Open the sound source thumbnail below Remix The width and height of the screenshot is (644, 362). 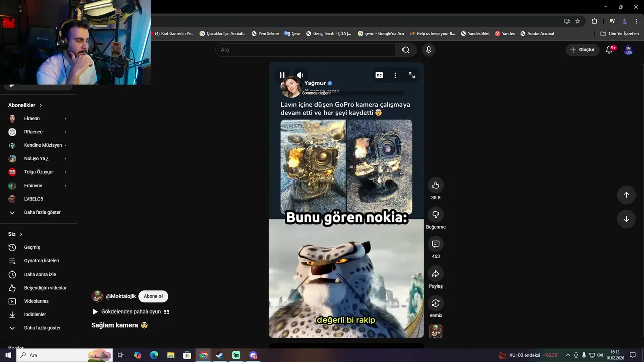point(436,331)
